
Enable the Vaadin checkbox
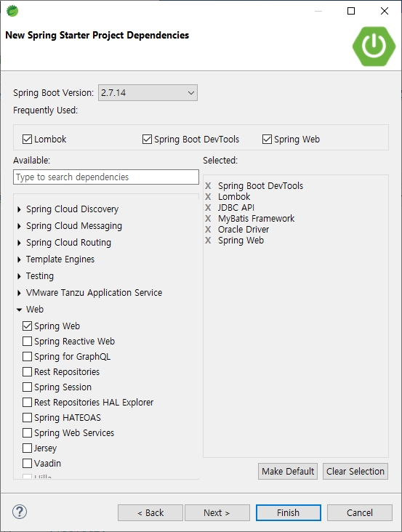[x=27, y=464]
